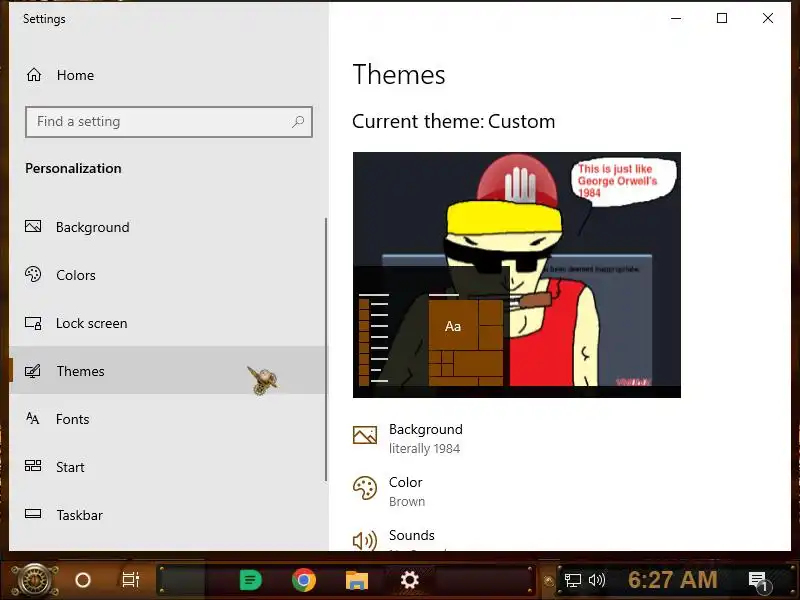800x600 pixels.
Task: Click the theme Sounds speaker icon
Action: click(365, 540)
